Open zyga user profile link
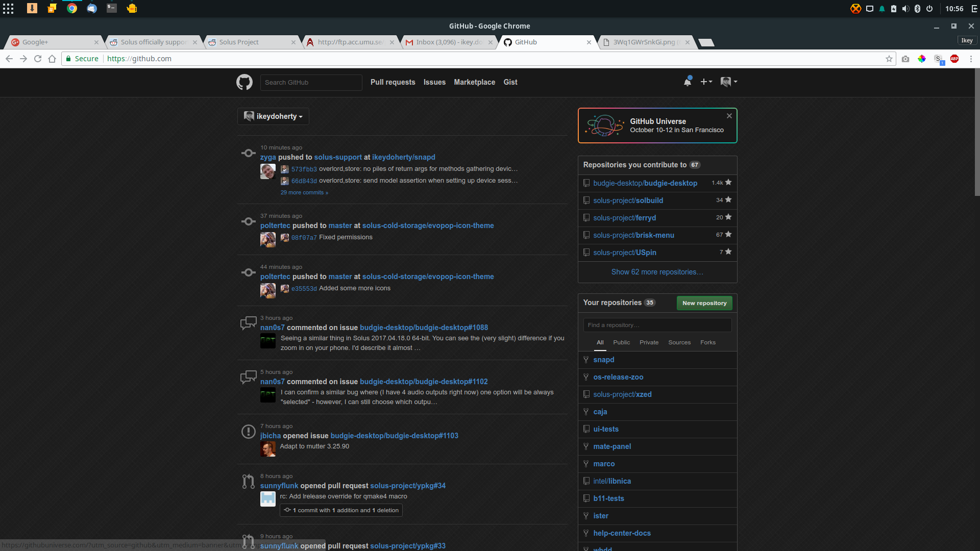Viewport: 980px width, 551px height. [x=268, y=157]
